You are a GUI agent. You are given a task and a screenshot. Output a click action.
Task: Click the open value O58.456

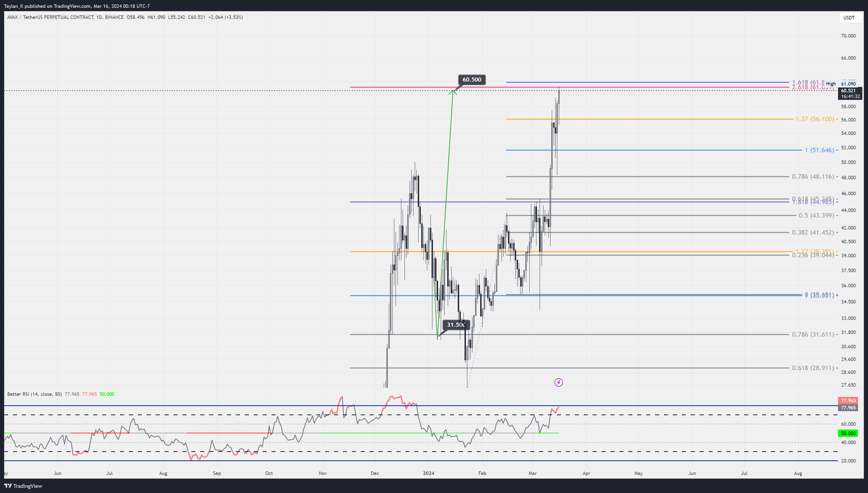coord(135,17)
